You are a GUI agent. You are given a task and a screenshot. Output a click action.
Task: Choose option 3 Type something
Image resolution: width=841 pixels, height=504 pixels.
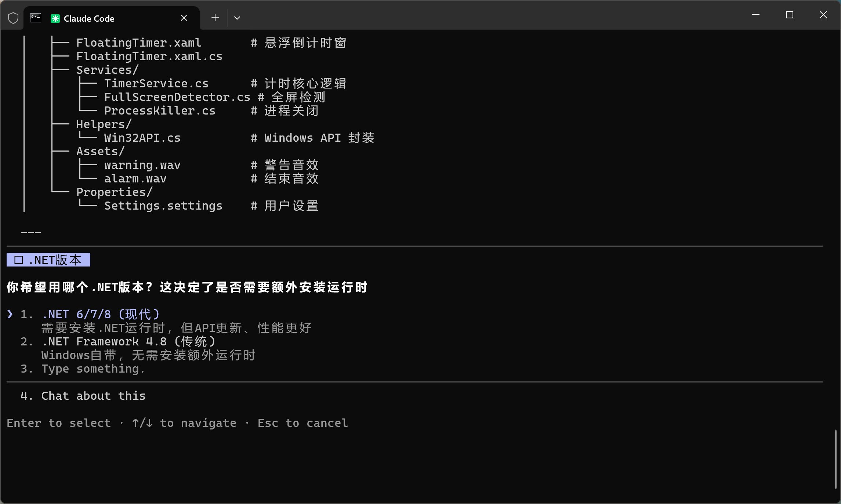tap(93, 369)
